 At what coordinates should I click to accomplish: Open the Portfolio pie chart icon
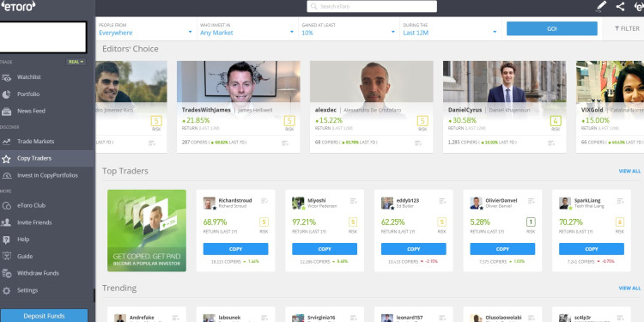tap(6, 94)
